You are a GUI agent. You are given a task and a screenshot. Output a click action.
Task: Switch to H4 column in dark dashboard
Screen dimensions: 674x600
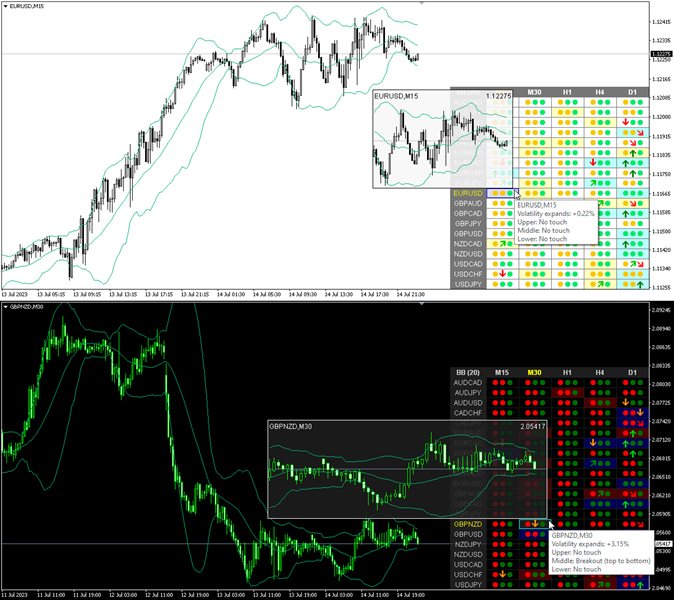pyautogui.click(x=600, y=373)
